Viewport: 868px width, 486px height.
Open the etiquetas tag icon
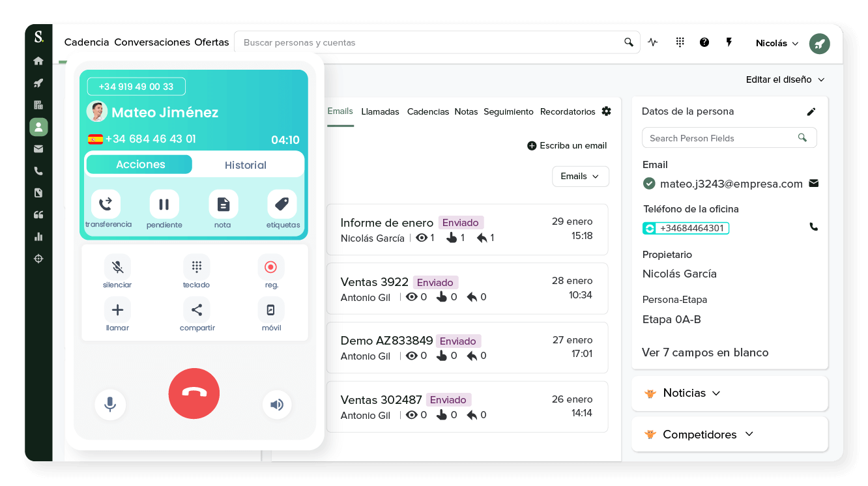[x=282, y=205]
